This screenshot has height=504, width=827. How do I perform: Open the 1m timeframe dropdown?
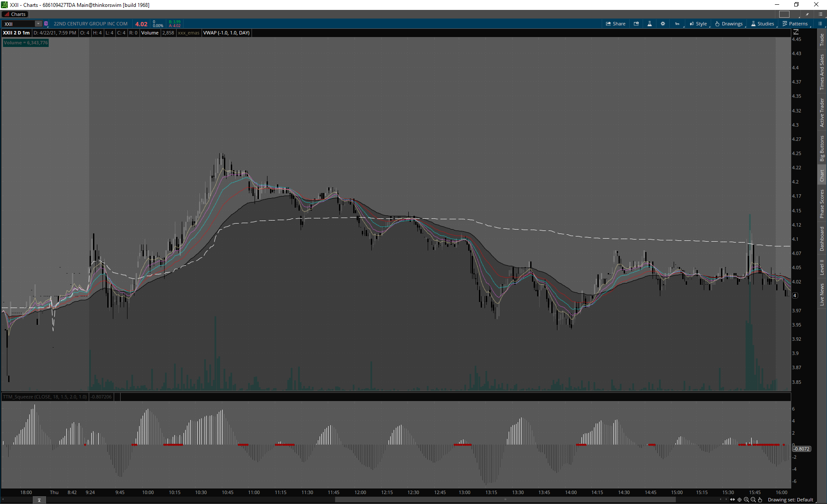678,24
